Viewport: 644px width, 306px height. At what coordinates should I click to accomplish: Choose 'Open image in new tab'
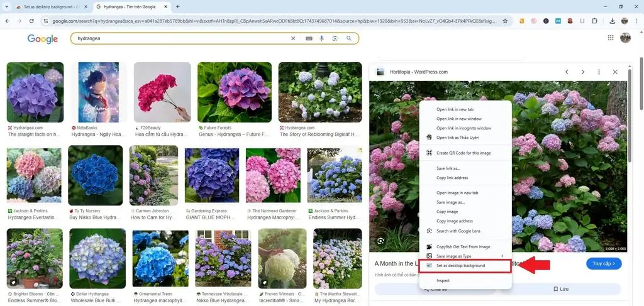pos(465,193)
